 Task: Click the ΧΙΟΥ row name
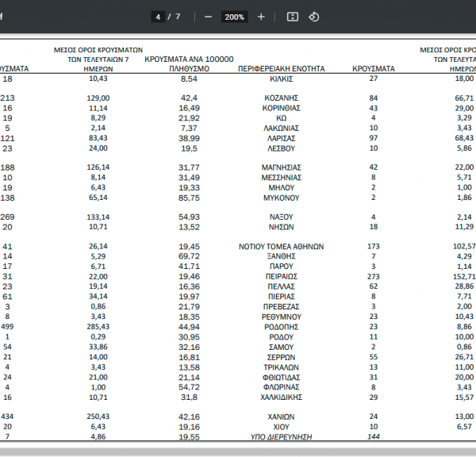[282, 427]
